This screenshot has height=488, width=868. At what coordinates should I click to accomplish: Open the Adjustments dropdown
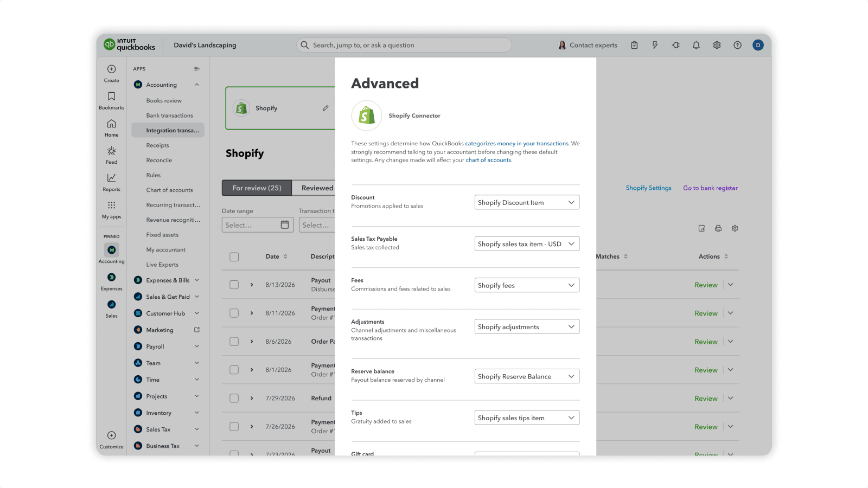tap(527, 327)
